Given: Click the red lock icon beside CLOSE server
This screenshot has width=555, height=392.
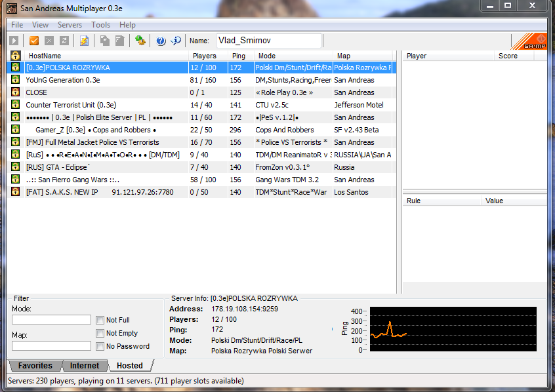Looking at the screenshot, I should click(14, 92).
